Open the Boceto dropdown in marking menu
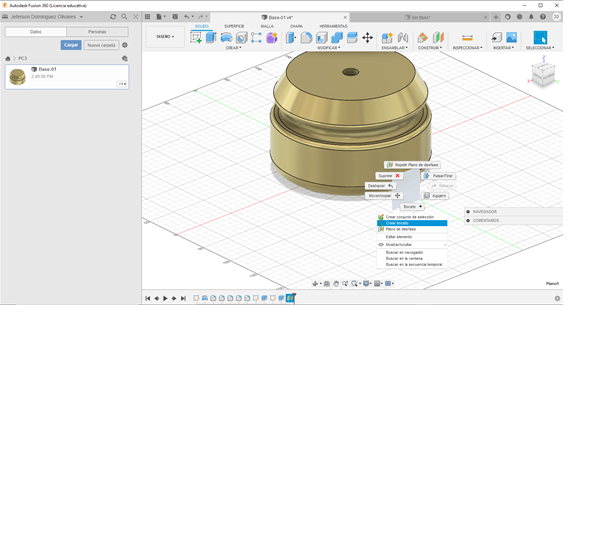The height and width of the screenshot is (542, 614). click(413, 206)
